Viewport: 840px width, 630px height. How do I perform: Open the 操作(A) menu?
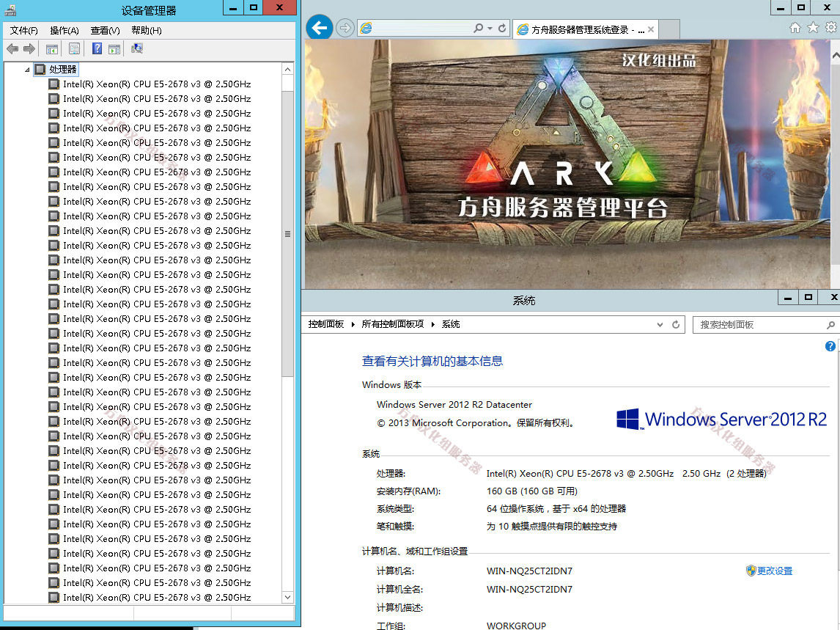click(65, 31)
